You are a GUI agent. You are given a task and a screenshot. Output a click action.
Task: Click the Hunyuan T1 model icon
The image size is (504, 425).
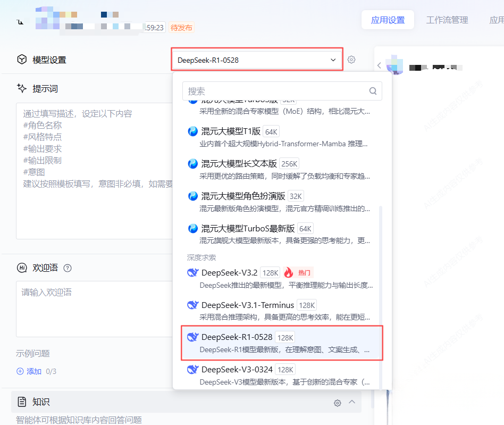(x=192, y=131)
